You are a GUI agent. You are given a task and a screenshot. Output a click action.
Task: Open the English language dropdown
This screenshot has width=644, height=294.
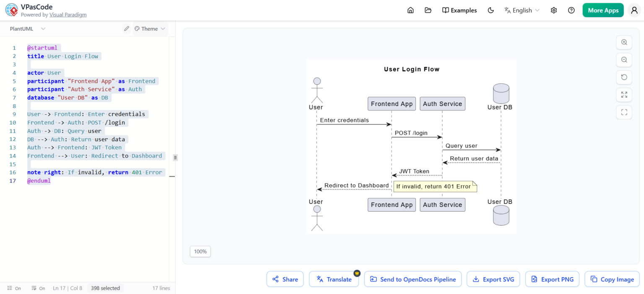522,10
